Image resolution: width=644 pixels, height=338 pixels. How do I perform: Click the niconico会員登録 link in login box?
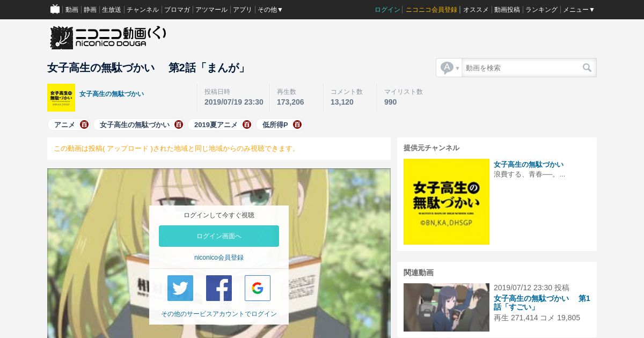point(219,258)
